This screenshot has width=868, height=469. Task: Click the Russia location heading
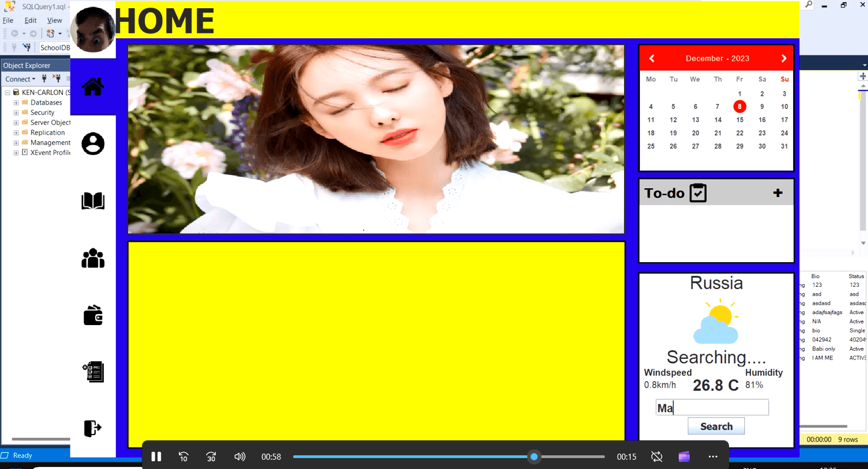(716, 283)
